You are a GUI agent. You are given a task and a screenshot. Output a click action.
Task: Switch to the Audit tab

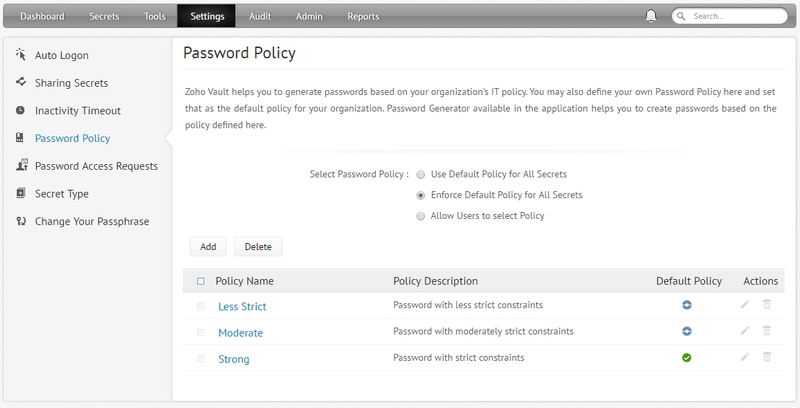click(260, 16)
